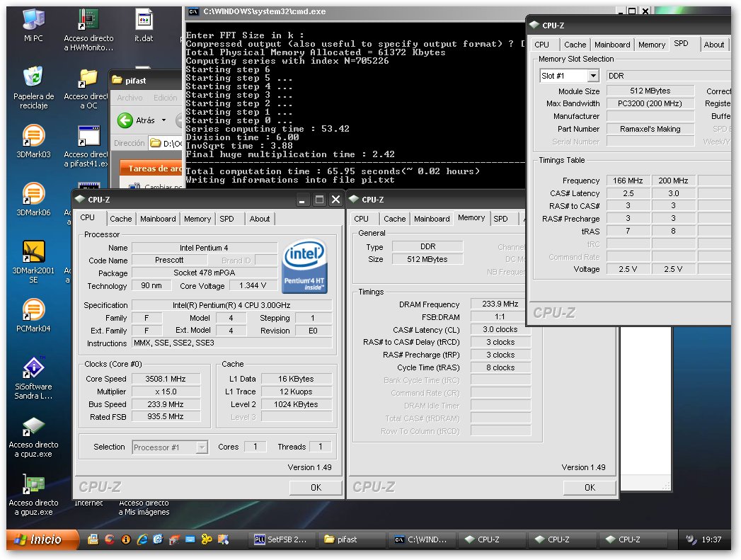Switch to Cache tab in left CPU-Z window
Screen dimensions: 741x560
point(120,219)
